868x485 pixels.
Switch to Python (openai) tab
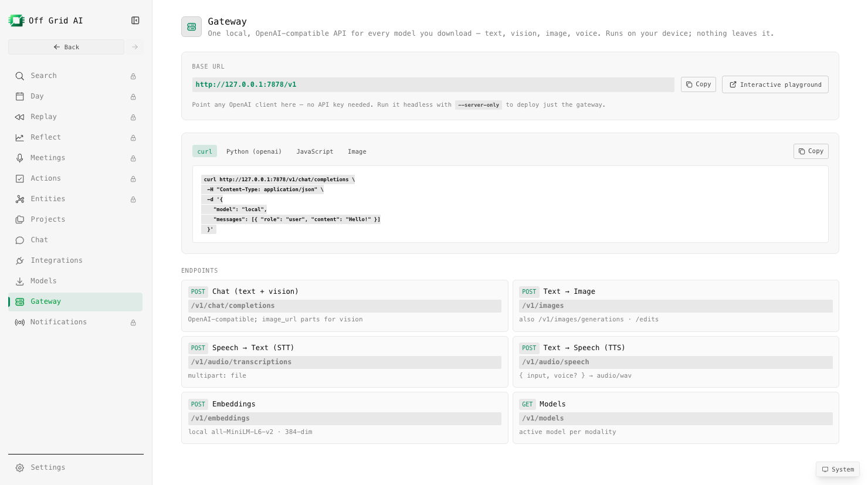coord(254,151)
